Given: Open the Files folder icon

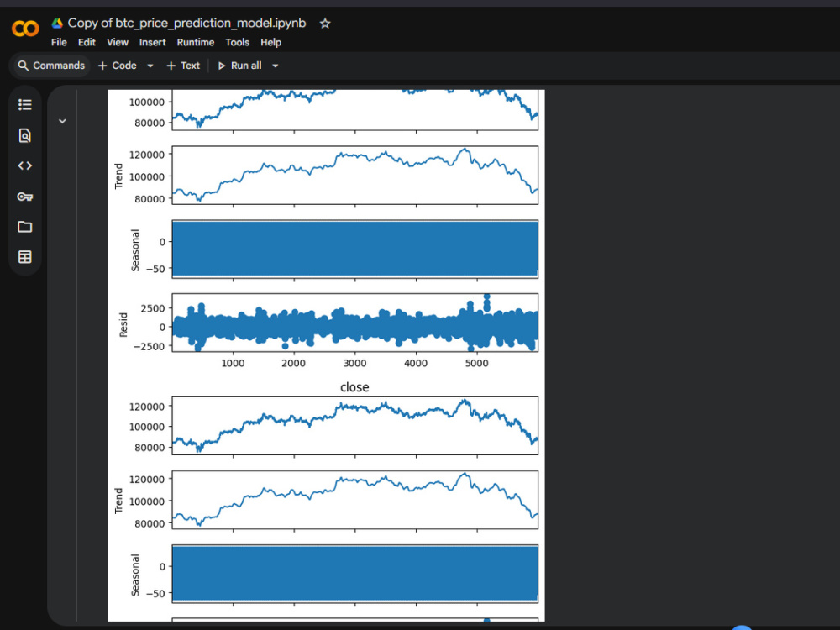Looking at the screenshot, I should click(24, 227).
